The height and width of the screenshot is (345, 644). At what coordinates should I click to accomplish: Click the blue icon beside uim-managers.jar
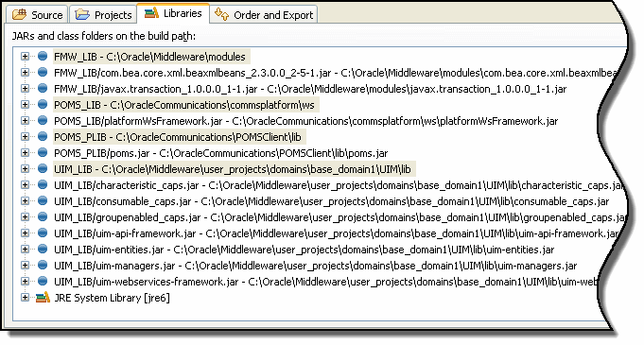tap(43, 265)
